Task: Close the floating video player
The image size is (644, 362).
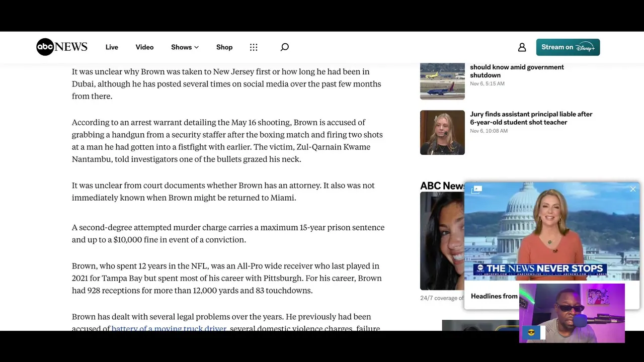Action: pyautogui.click(x=633, y=189)
